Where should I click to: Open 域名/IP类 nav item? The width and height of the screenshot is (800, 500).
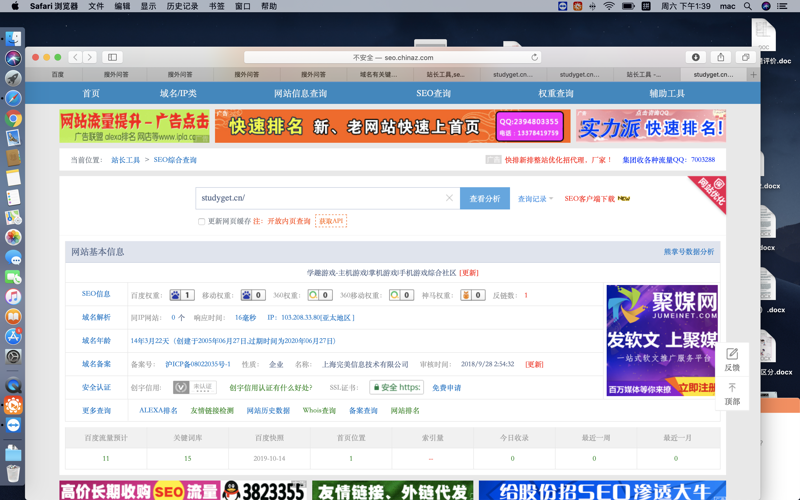point(178,93)
